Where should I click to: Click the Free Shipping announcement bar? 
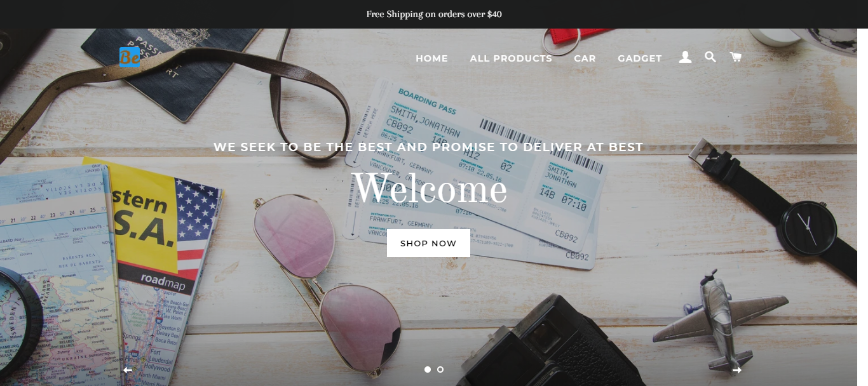[x=434, y=14]
